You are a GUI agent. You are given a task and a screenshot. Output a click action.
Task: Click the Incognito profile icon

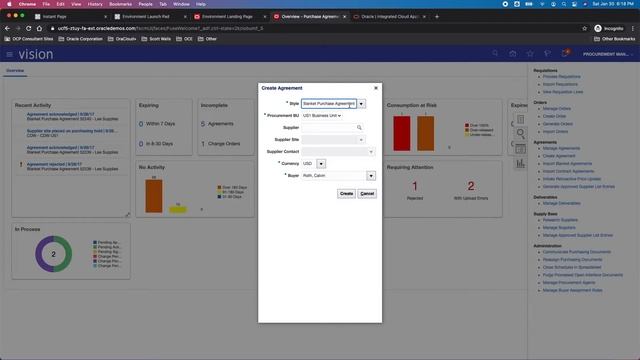tap(598, 28)
